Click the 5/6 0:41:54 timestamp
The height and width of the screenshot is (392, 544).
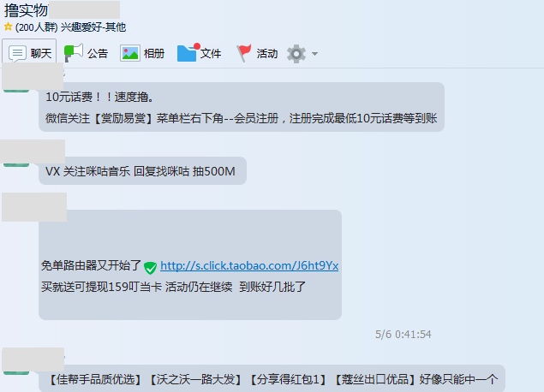point(404,335)
